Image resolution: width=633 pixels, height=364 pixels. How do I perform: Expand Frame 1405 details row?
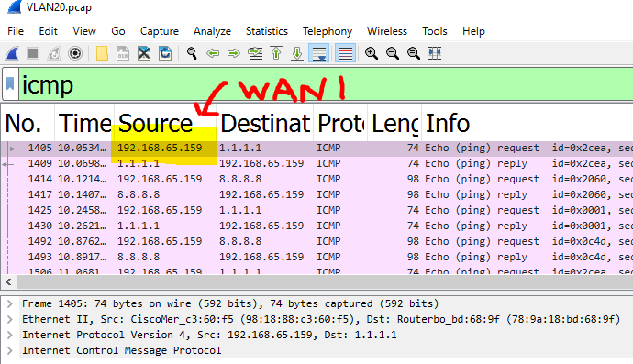click(x=10, y=303)
